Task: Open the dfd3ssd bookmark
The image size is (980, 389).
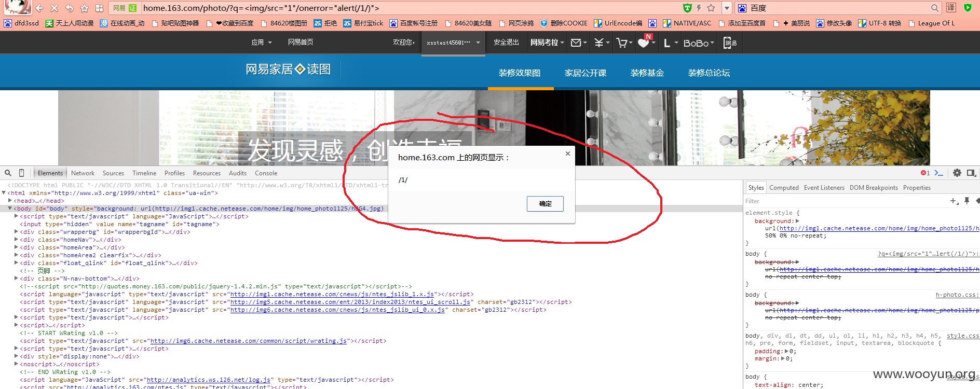Action: [x=21, y=23]
